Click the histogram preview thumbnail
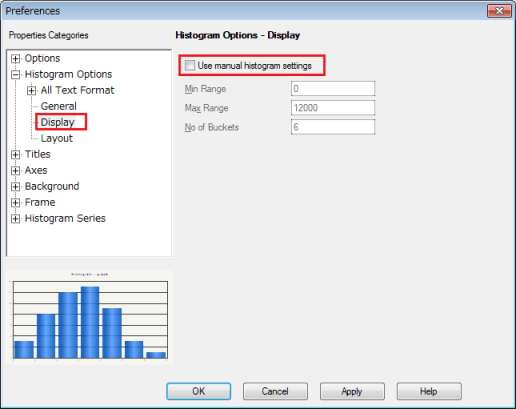Viewport: 516px width, 409px height. pos(89,317)
